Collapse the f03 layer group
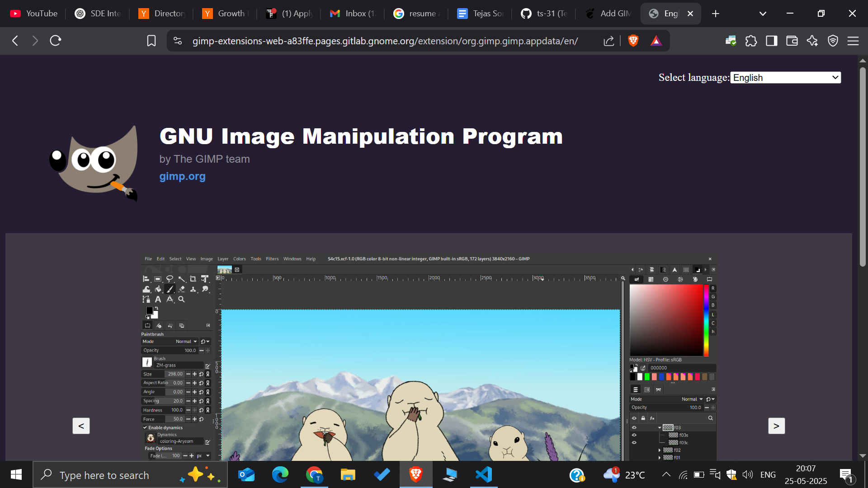868x488 pixels. coord(659,427)
